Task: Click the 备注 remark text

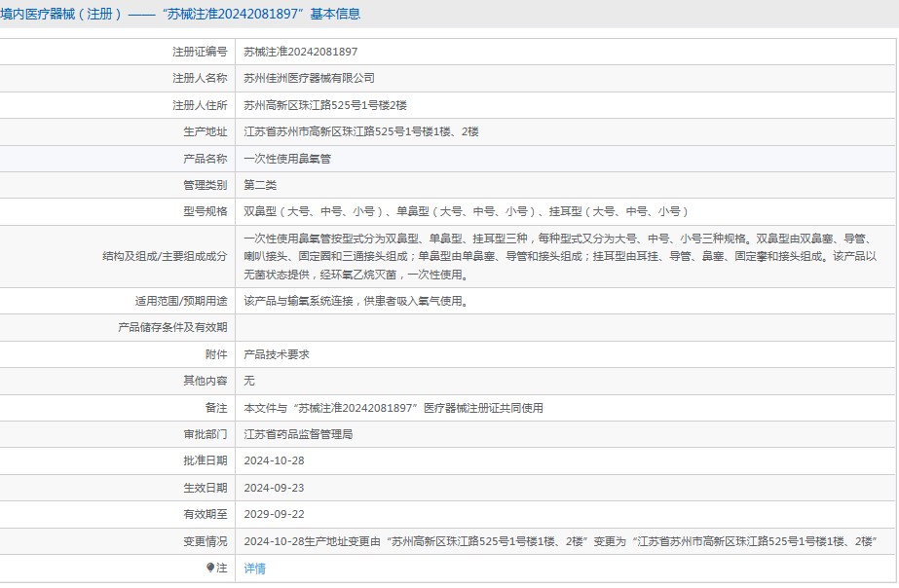Action: click(393, 408)
